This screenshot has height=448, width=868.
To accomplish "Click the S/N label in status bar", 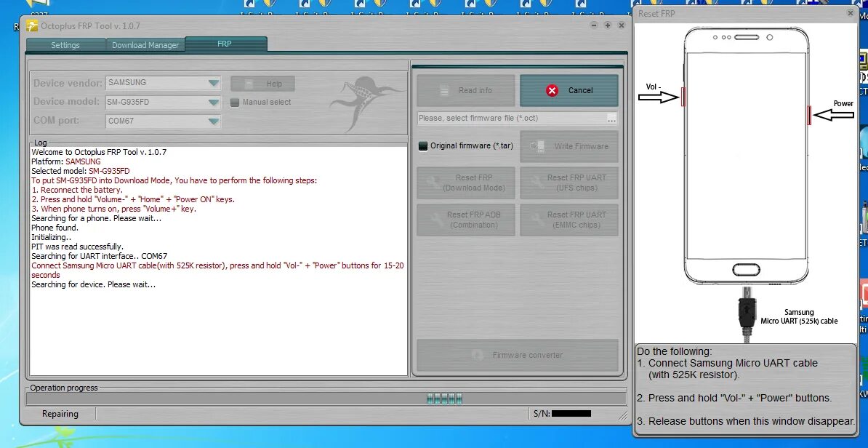I will (541, 414).
